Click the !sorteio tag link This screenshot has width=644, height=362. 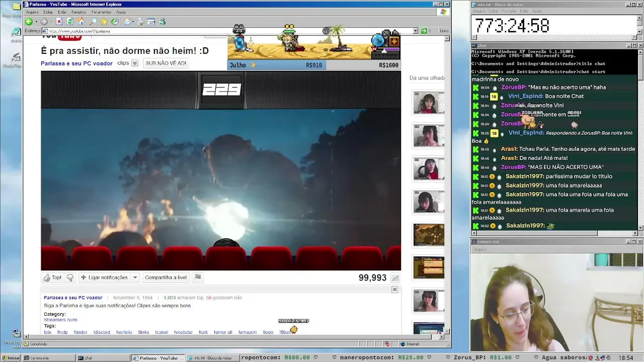click(x=124, y=332)
